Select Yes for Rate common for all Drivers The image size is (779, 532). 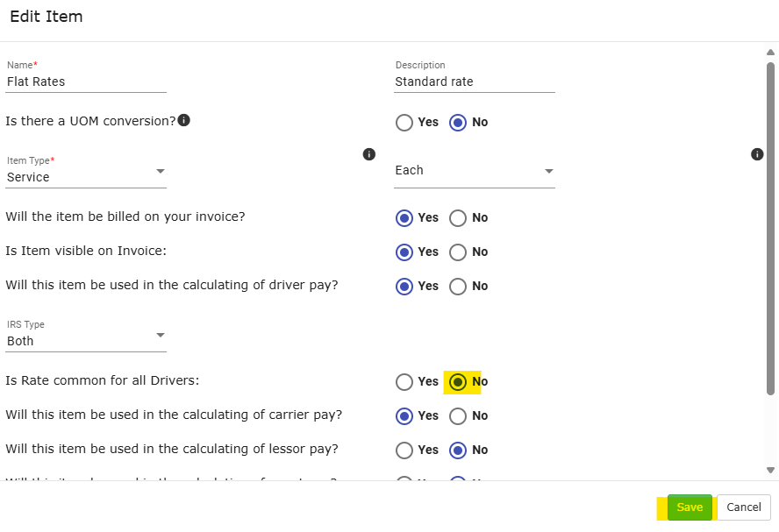tap(404, 382)
